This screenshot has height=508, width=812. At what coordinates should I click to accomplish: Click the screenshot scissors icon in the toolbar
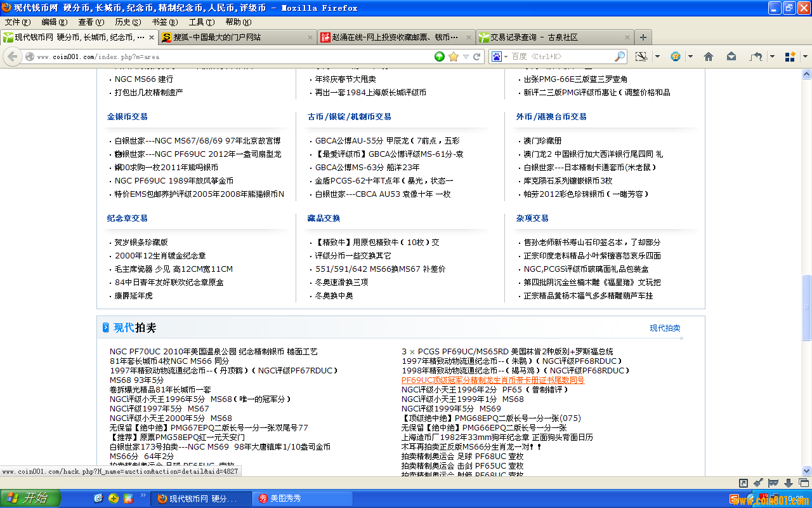[641, 57]
